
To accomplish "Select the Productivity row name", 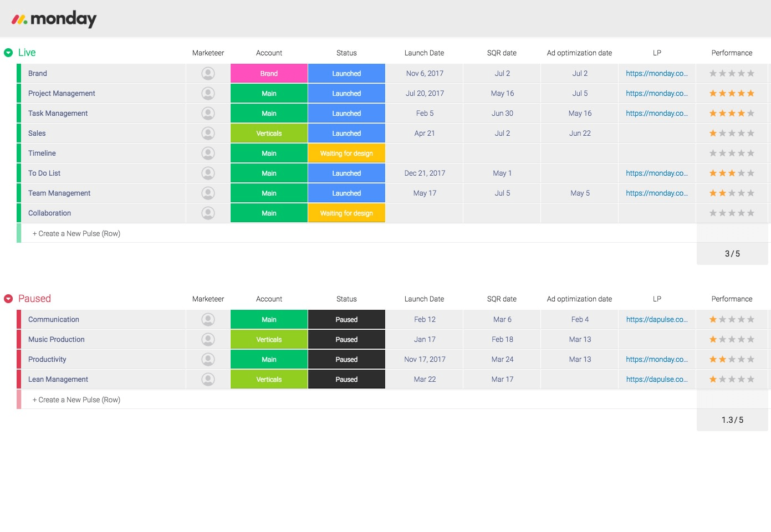I will pos(47,359).
